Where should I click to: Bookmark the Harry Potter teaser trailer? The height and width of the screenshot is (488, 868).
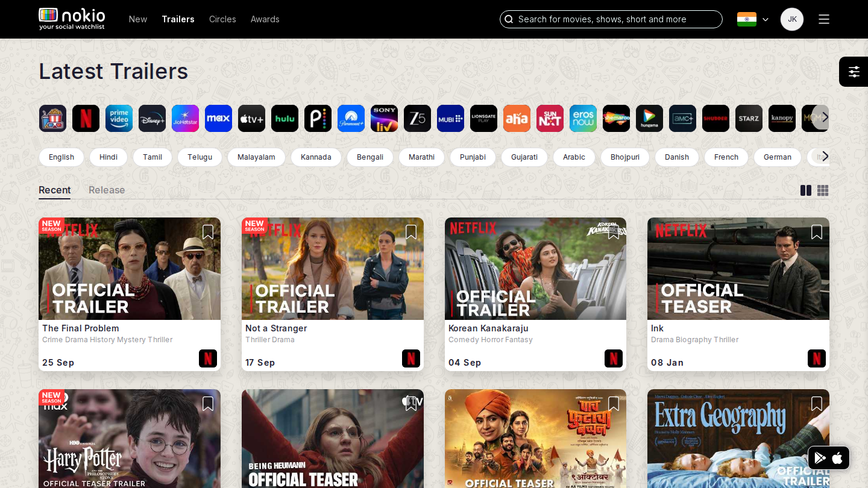[208, 404]
